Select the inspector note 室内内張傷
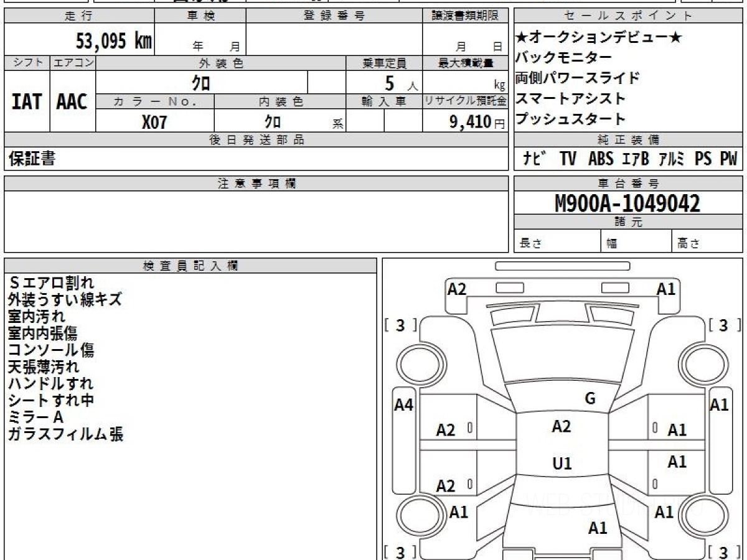 pos(44,334)
